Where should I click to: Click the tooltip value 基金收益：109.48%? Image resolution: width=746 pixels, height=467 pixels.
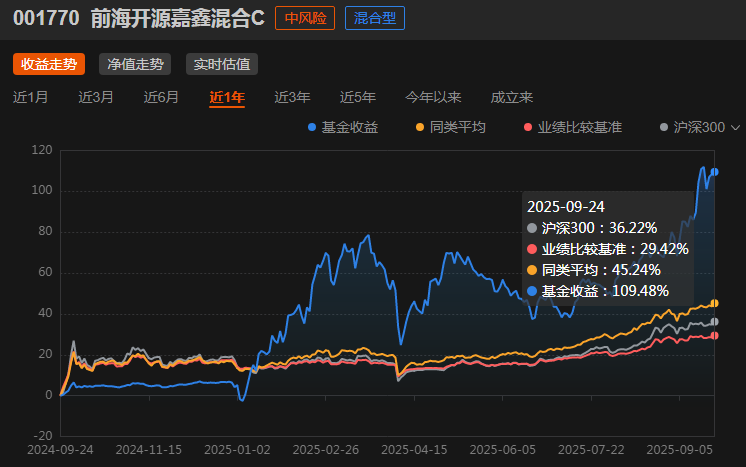pyautogui.click(x=598, y=291)
